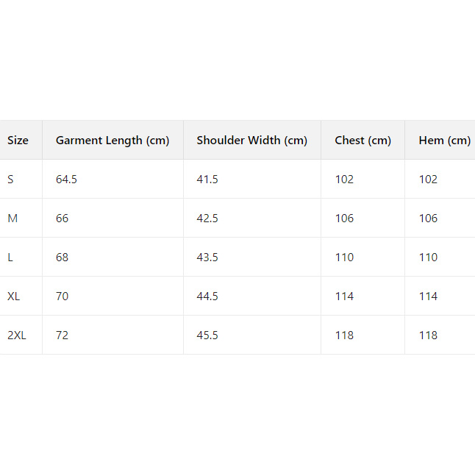
Task: Click garment length value 66
Action: (x=63, y=219)
